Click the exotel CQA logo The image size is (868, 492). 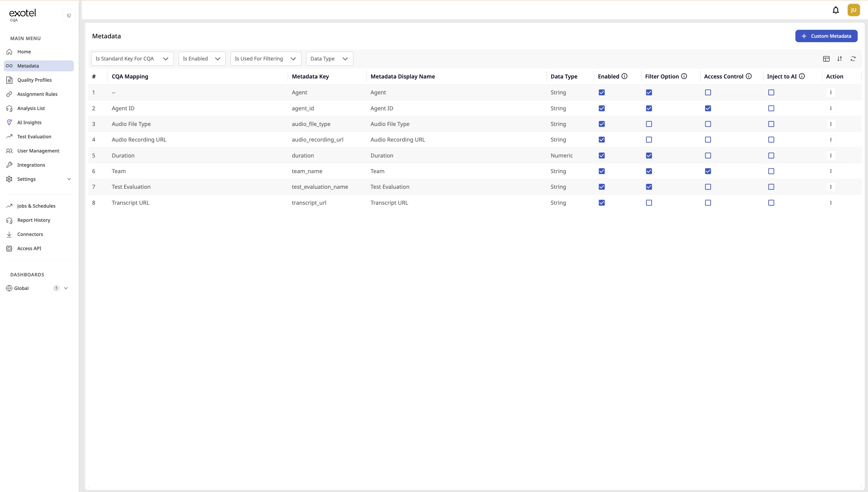pyautogui.click(x=22, y=15)
